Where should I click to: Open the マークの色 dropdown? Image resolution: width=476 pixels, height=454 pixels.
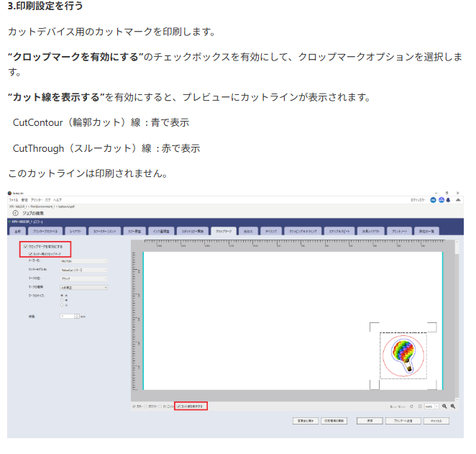83,278
